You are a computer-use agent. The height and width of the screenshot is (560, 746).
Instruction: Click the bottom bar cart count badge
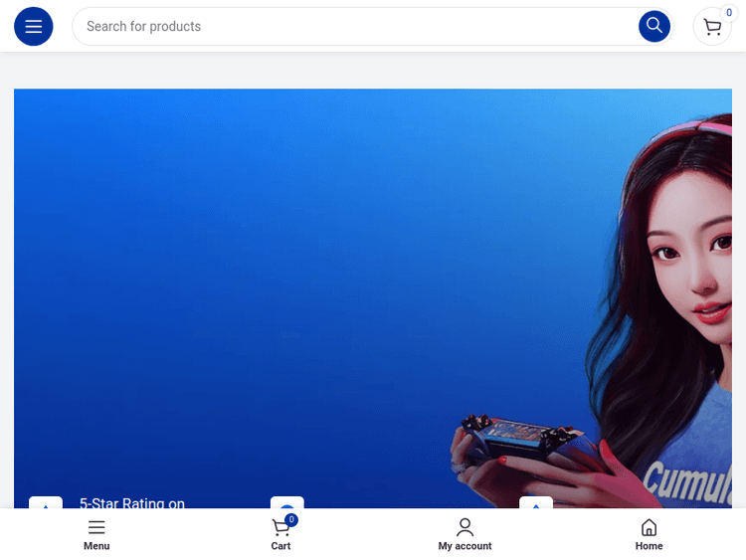[290, 519]
